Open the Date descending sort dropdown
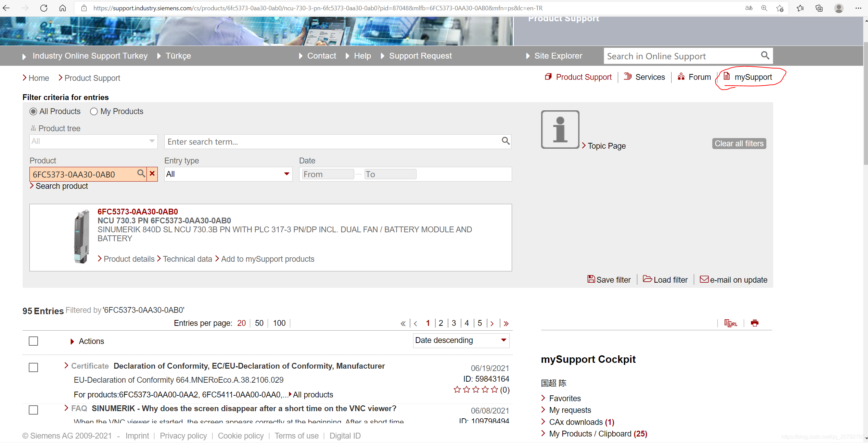Screen dimensions: 868x443 click(461, 341)
